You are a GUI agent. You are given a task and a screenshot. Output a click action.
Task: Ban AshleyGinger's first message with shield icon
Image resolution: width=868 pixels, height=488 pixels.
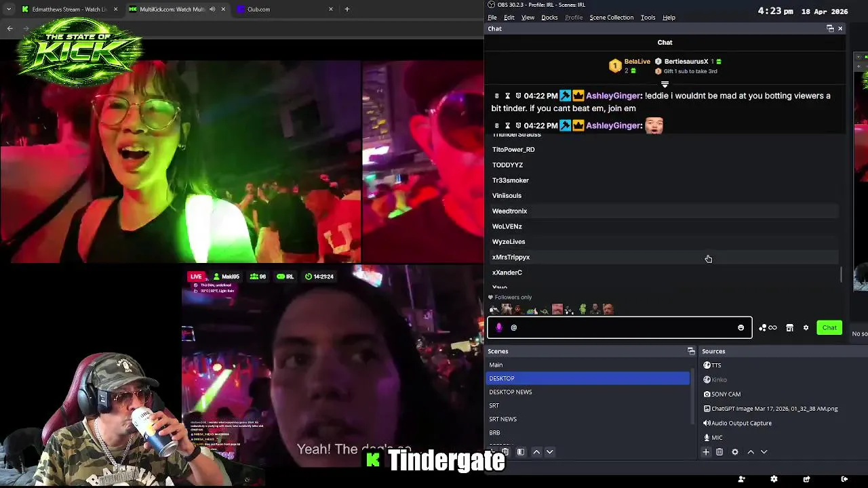click(x=519, y=96)
